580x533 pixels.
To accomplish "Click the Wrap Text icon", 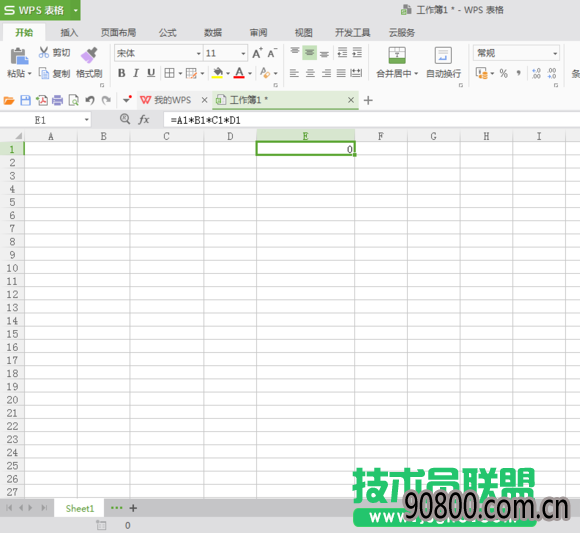I will tap(443, 55).
